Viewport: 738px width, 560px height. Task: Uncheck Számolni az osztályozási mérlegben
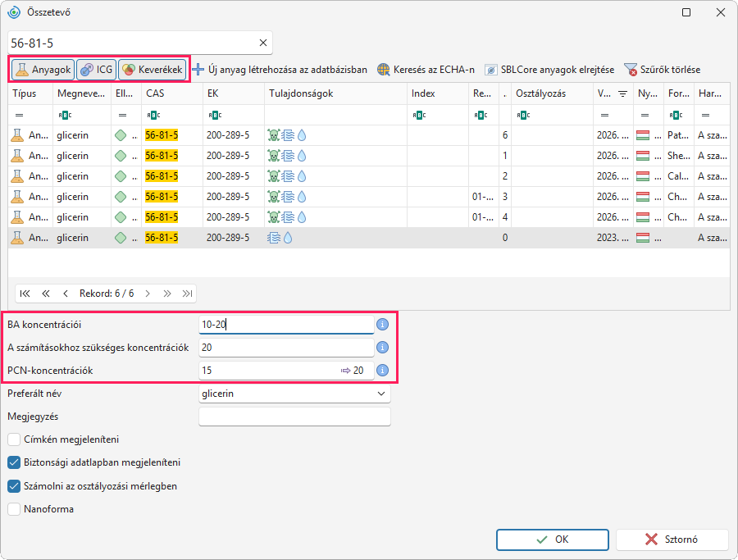coord(14,486)
